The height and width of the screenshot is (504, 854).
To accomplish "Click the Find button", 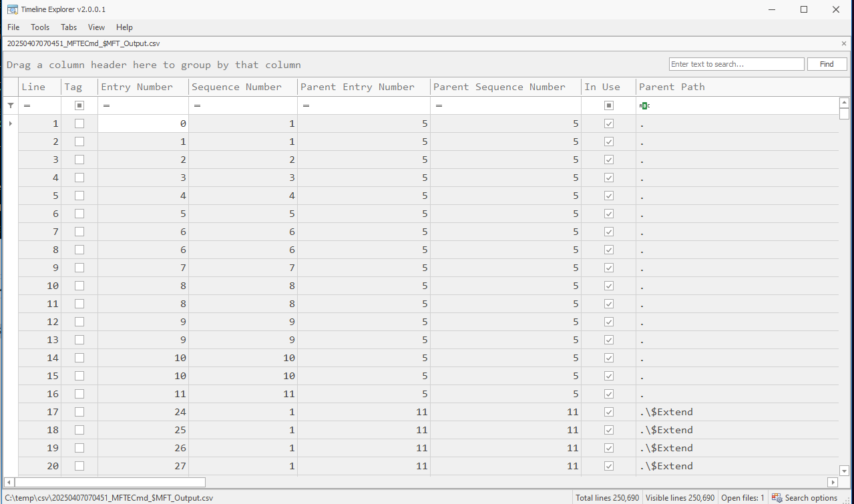I will [x=827, y=64].
